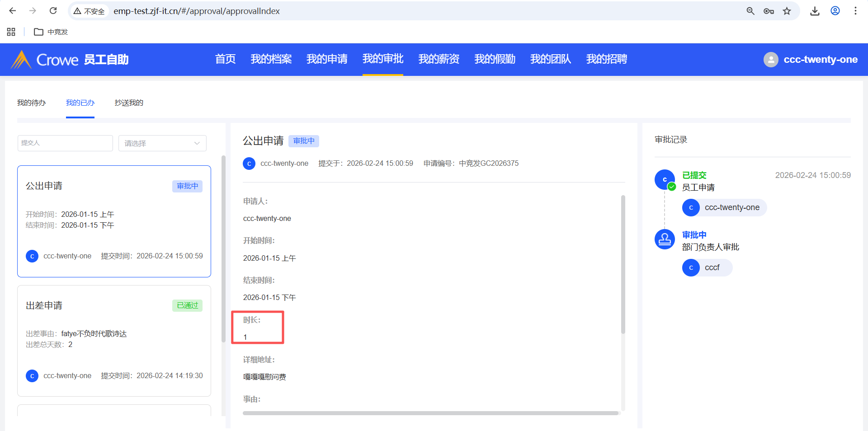This screenshot has height=431, width=868.
Task: Open the browser downloads icon
Action: click(815, 11)
